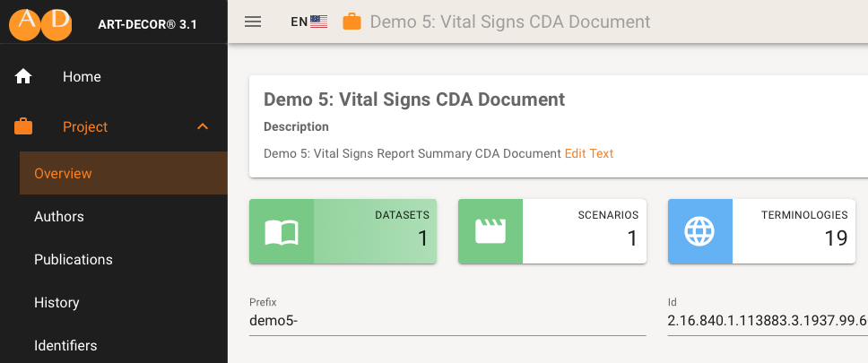This screenshot has width=868, height=363.
Task: Click the Terminologies globe icon
Action: point(700,232)
